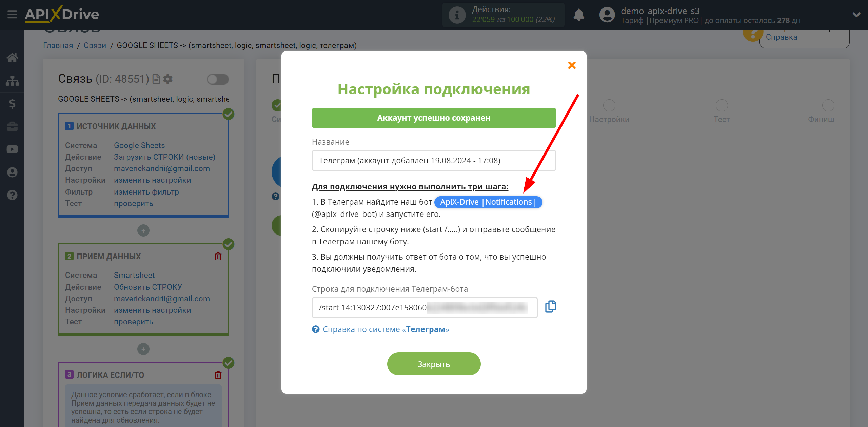Close the connection setup dialog with X

click(x=572, y=65)
